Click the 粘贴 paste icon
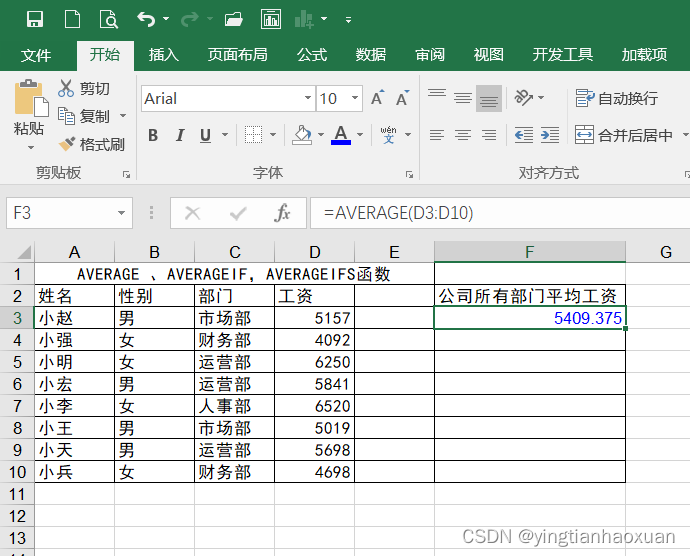This screenshot has width=690, height=556. pyautogui.click(x=31, y=98)
